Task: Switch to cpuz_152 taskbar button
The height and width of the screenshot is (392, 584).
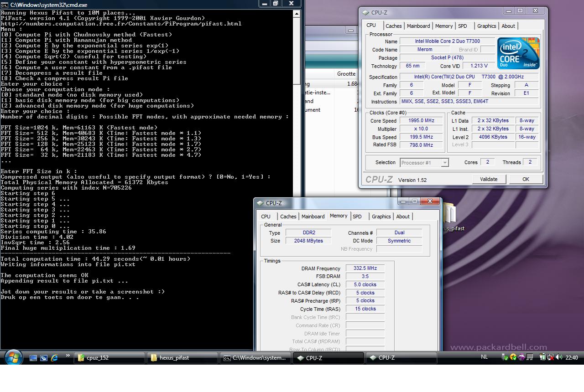Action: point(109,358)
